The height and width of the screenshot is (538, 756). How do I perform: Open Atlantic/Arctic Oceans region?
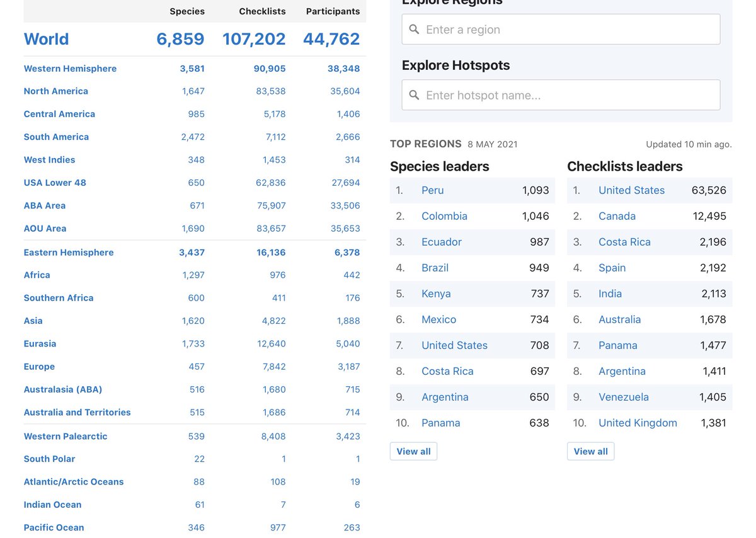coord(74,482)
